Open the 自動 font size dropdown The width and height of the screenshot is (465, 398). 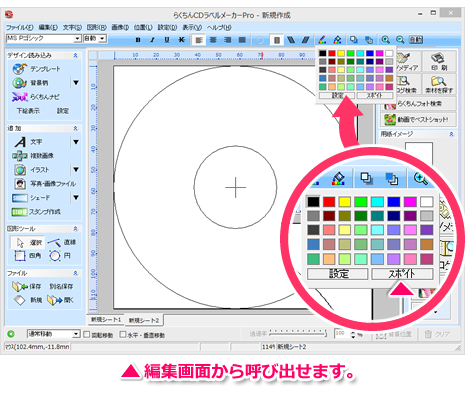tap(103, 38)
